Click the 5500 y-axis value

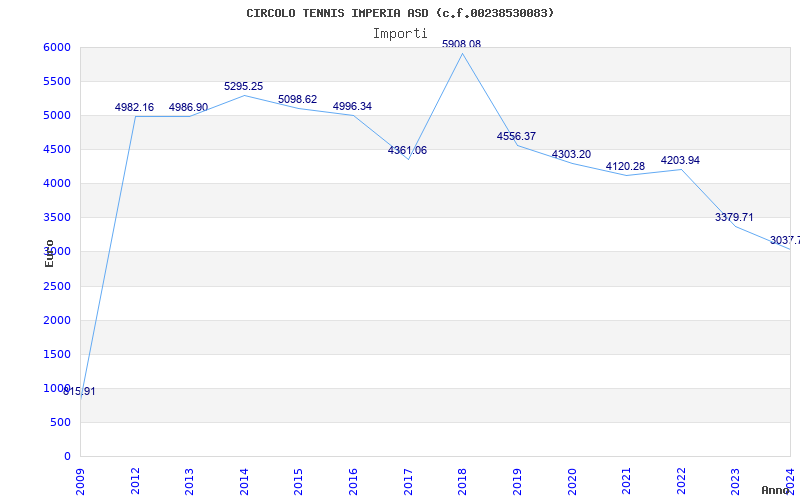pos(58,82)
